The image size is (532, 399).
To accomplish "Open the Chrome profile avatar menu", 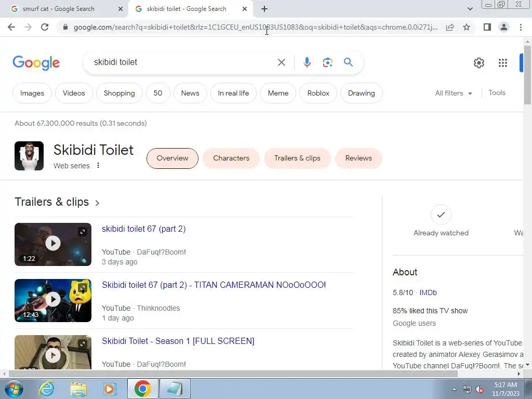I will (504, 27).
